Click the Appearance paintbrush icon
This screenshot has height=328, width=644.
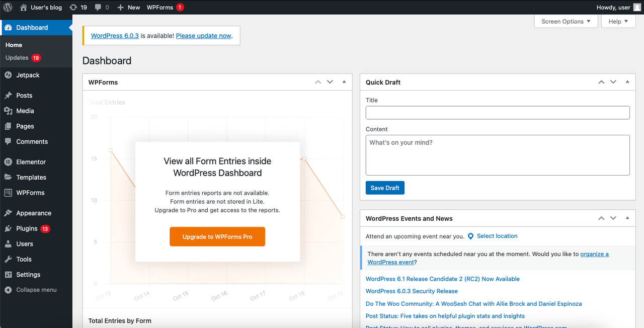pos(8,213)
